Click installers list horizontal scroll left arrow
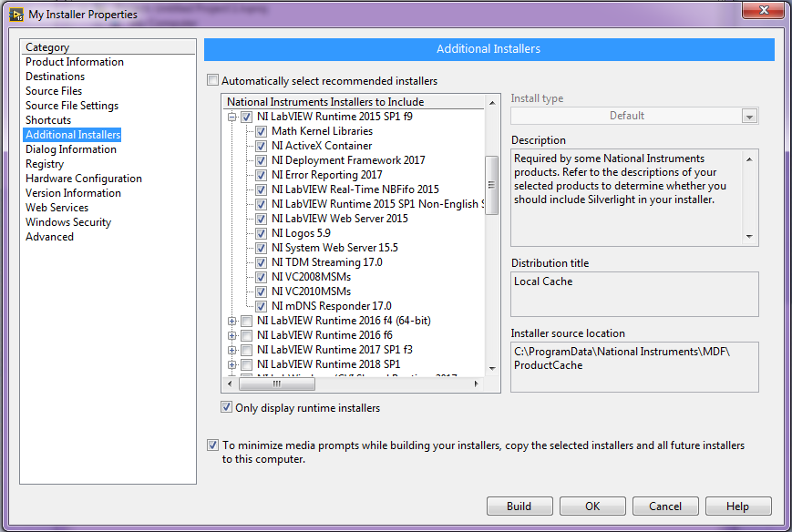Screen dimensions: 792x532 (230, 384)
